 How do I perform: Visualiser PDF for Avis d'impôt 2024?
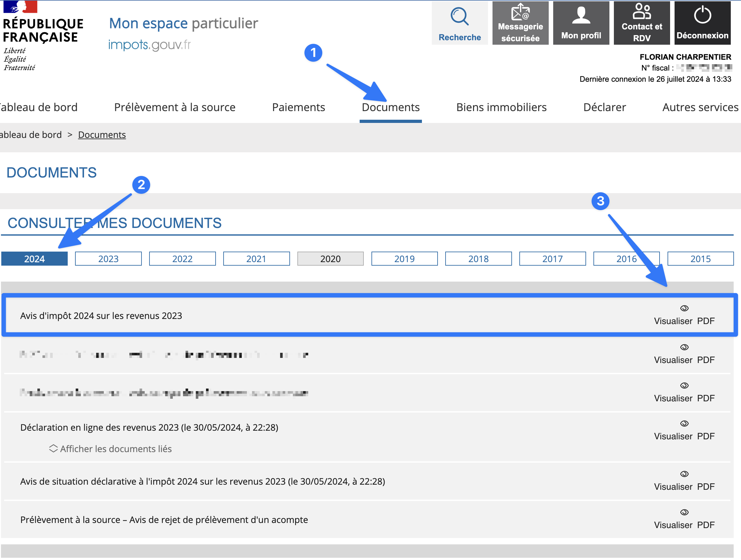pos(684,321)
